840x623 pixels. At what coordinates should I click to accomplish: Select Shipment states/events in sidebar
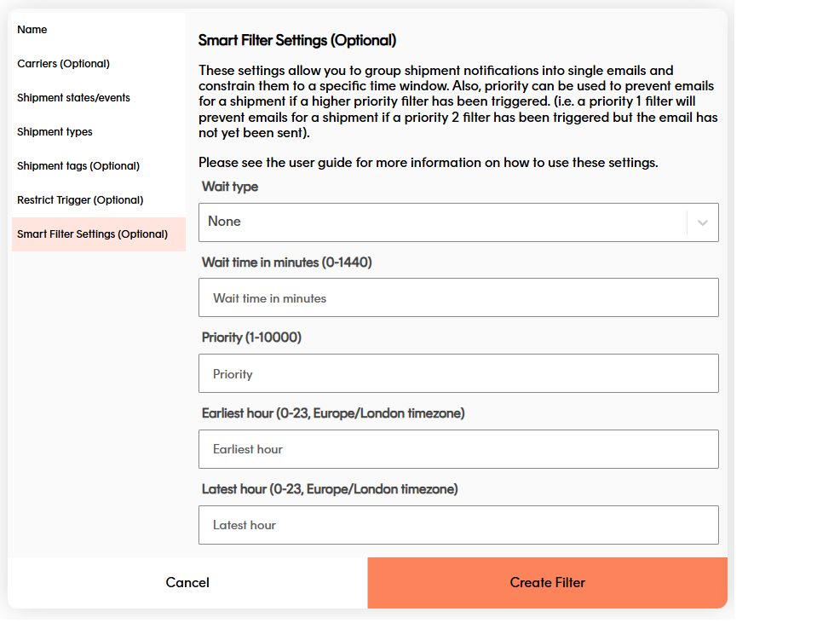[73, 98]
